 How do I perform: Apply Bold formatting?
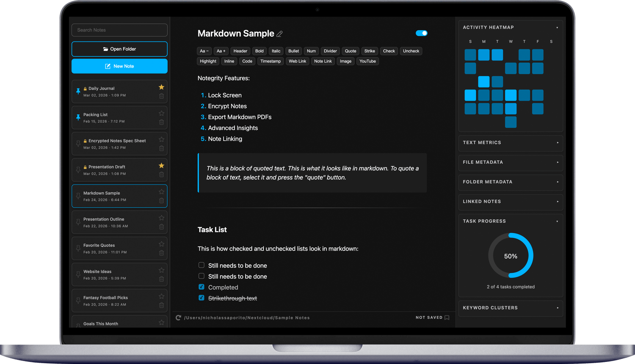[x=260, y=51]
